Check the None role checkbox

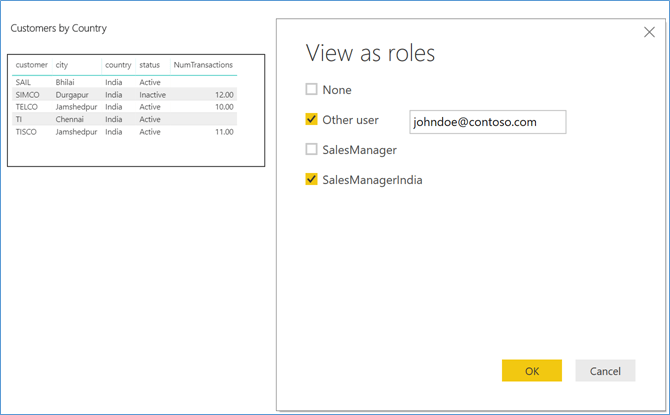[312, 89]
